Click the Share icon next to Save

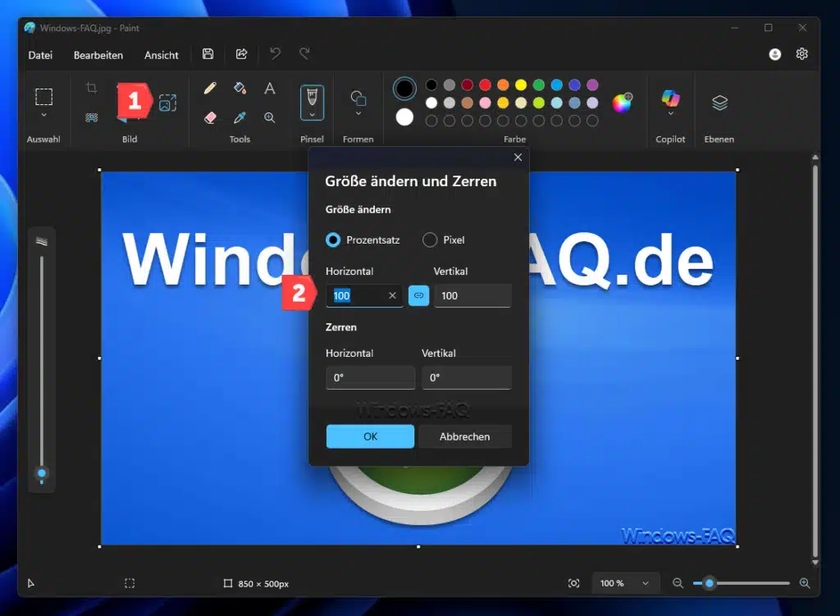click(x=242, y=54)
